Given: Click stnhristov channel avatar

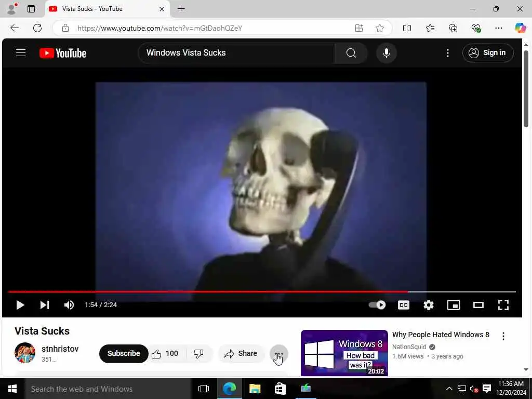Looking at the screenshot, I should click(25, 353).
